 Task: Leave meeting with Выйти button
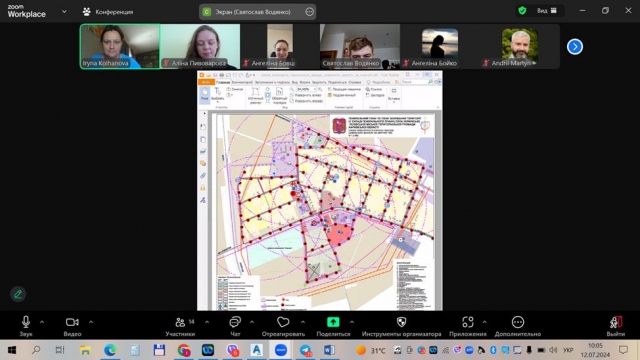[616, 326]
